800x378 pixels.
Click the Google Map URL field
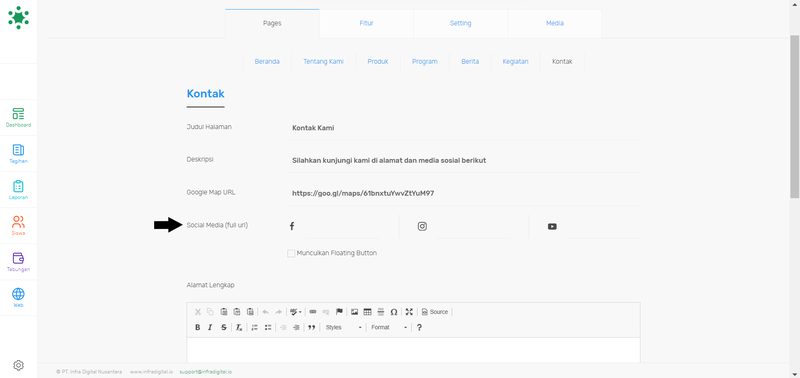click(464, 193)
